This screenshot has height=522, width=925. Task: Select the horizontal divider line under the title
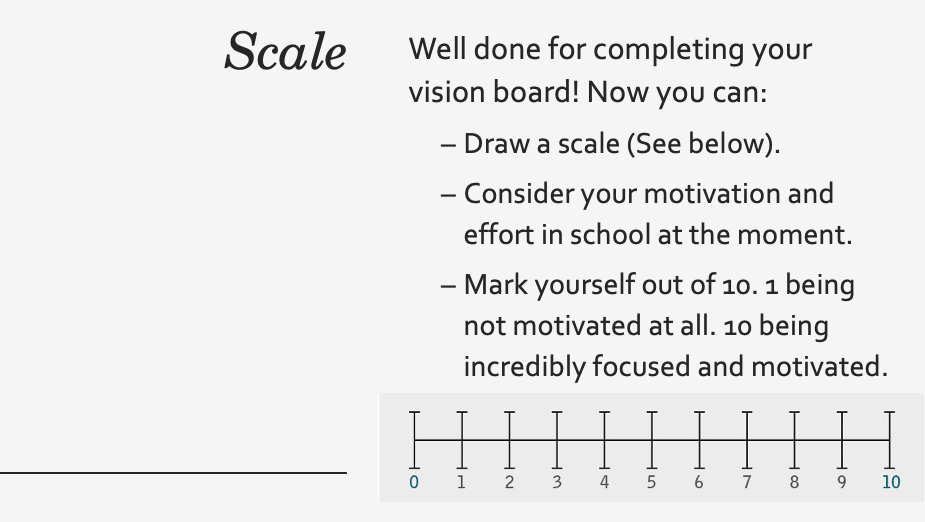173,472
